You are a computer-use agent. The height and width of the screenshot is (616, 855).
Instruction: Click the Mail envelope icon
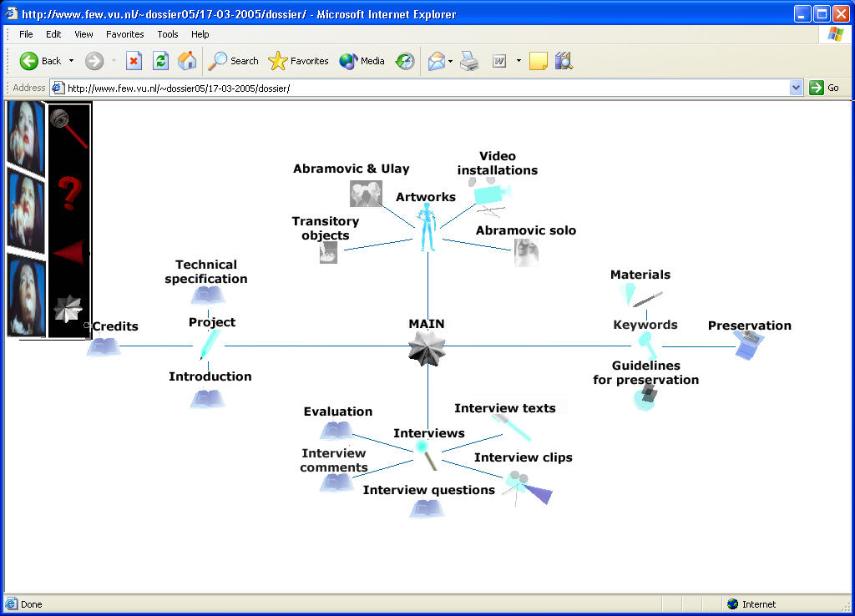point(436,61)
